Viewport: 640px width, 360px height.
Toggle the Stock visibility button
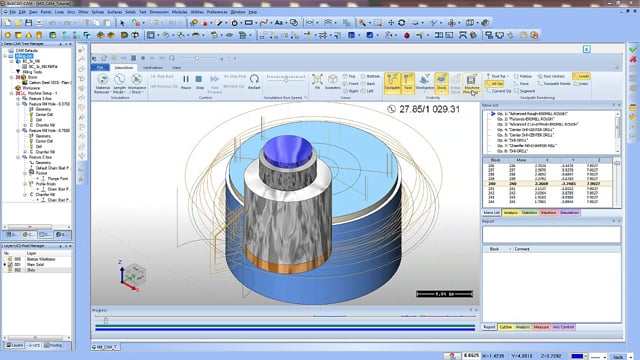pyautogui.click(x=441, y=83)
